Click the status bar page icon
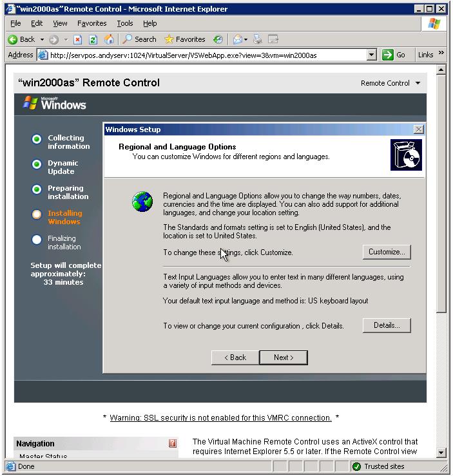This screenshot has width=453, height=476. tap(10, 466)
